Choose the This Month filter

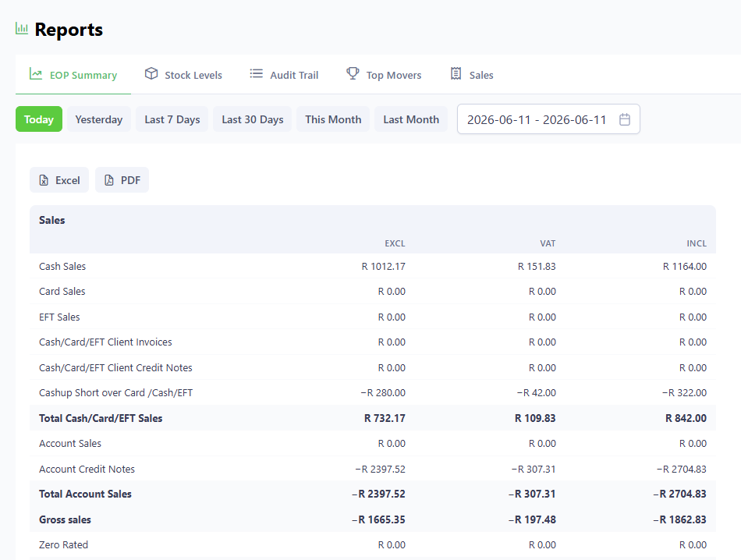(333, 119)
